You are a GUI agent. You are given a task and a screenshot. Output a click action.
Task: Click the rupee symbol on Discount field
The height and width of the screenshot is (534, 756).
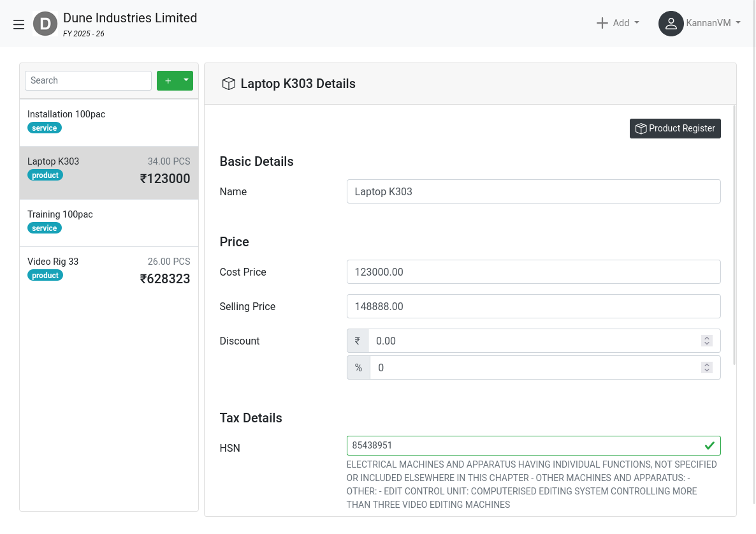tap(358, 341)
